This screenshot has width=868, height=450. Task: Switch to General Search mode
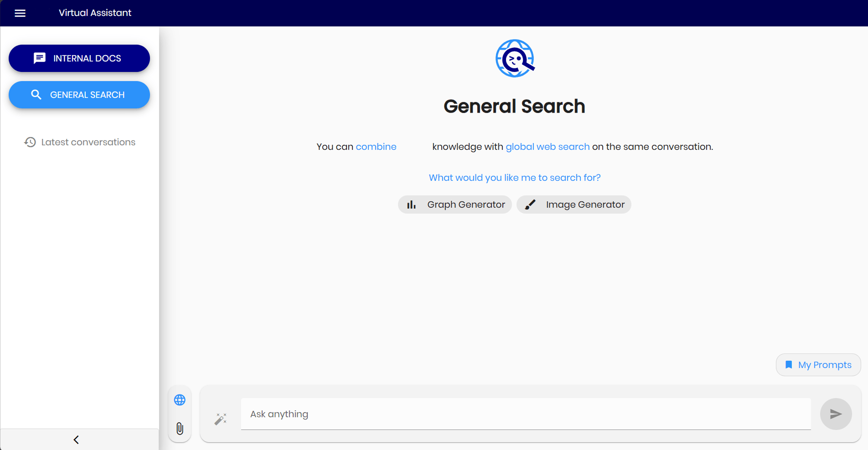79,95
